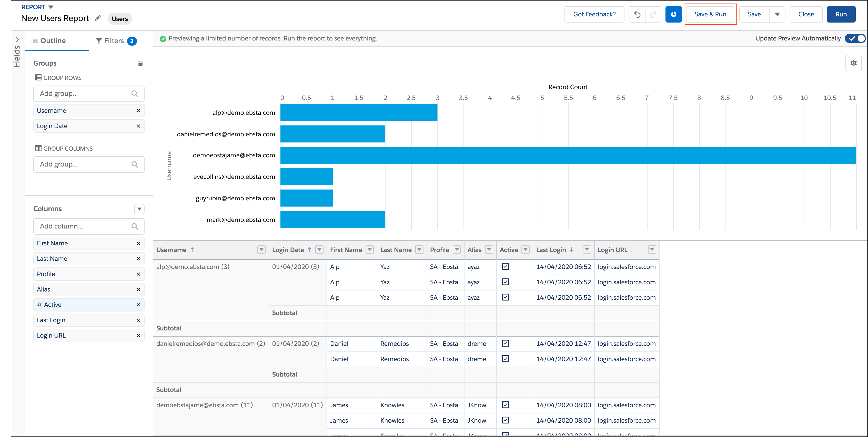Open dropdown arrow next to Save
The height and width of the screenshot is (437, 868).
point(777,14)
